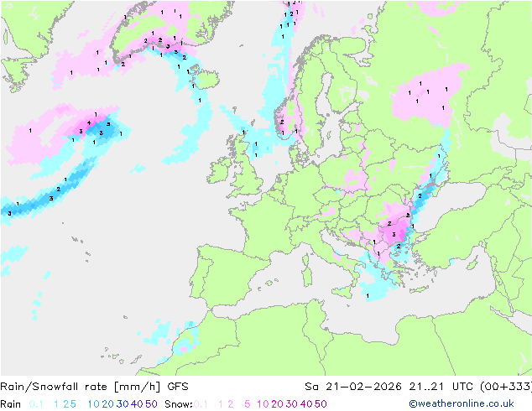Click the '4' snowfall value over the Atlantic
Screen dimensions: 532x411
(89, 123)
